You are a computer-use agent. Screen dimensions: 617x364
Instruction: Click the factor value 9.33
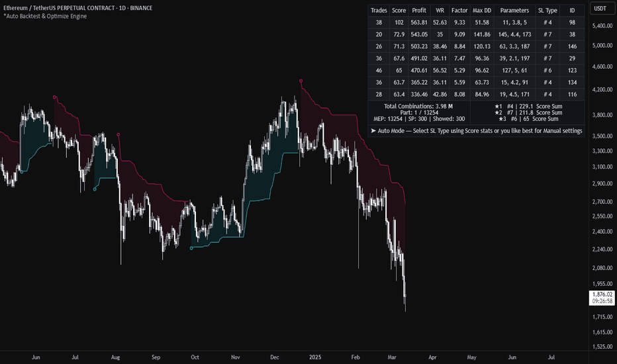459,23
